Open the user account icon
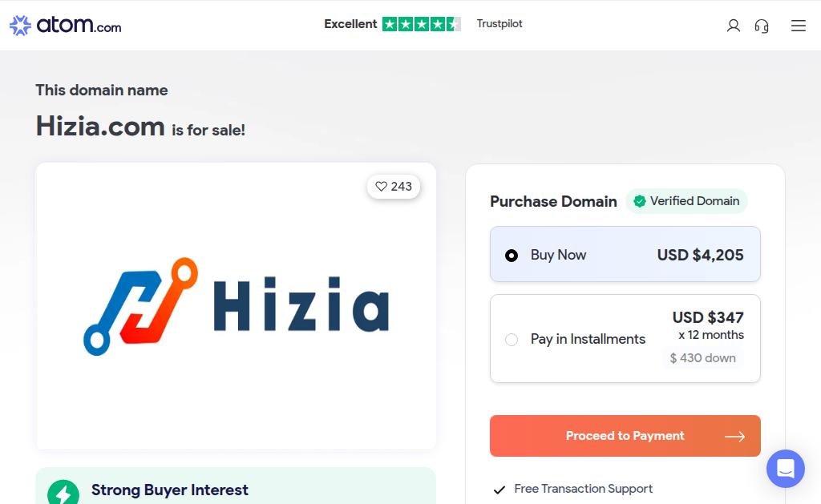Image resolution: width=821 pixels, height=504 pixels. (733, 26)
